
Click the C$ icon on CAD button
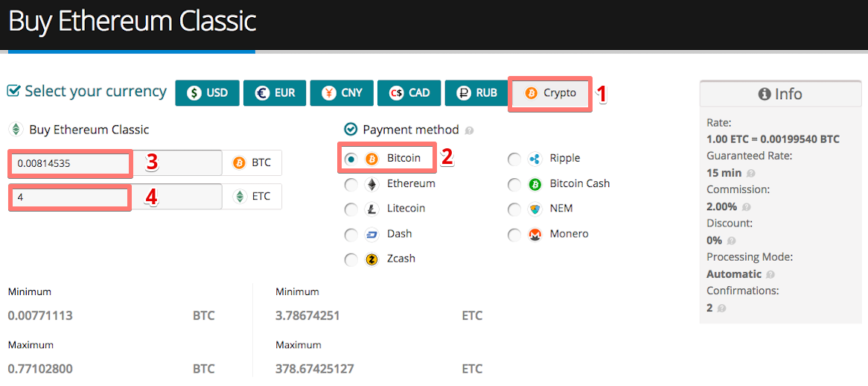(x=396, y=93)
